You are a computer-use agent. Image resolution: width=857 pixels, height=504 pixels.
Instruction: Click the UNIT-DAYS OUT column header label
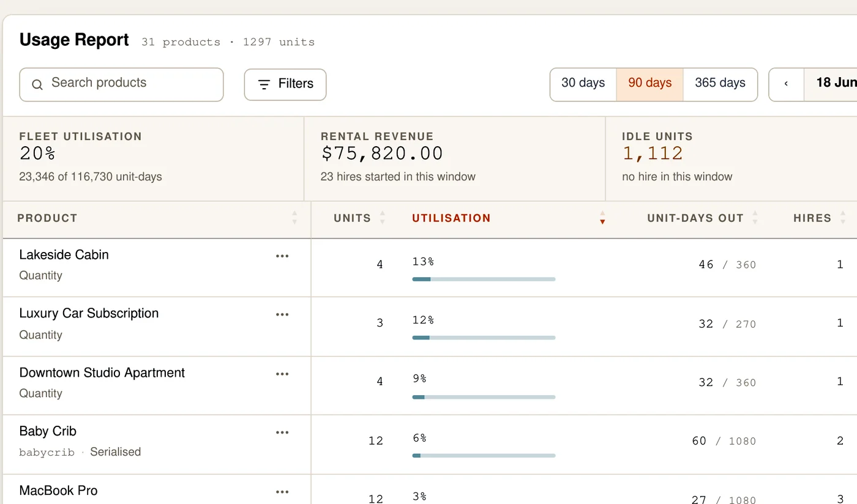695,218
